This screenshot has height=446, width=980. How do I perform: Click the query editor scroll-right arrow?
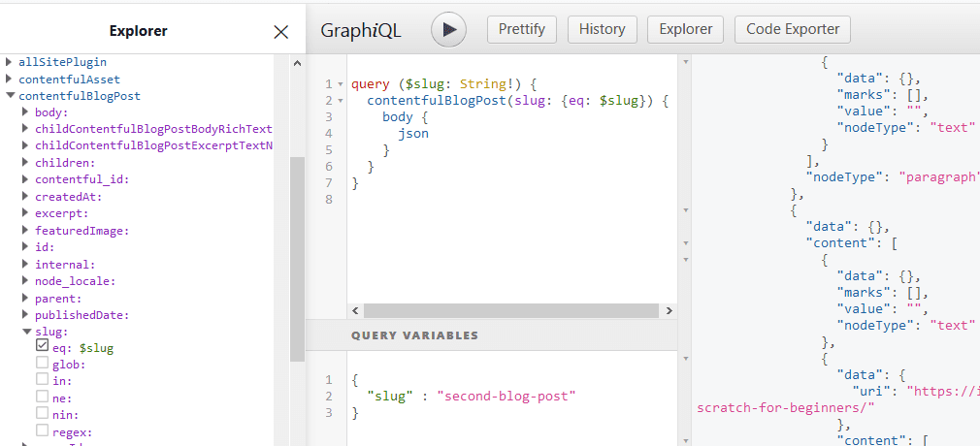point(669,310)
